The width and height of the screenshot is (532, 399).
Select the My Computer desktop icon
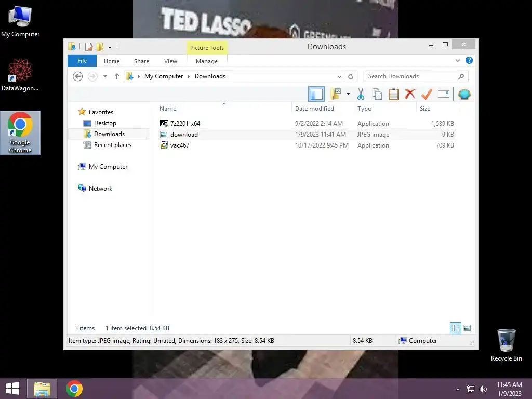pyautogui.click(x=20, y=21)
